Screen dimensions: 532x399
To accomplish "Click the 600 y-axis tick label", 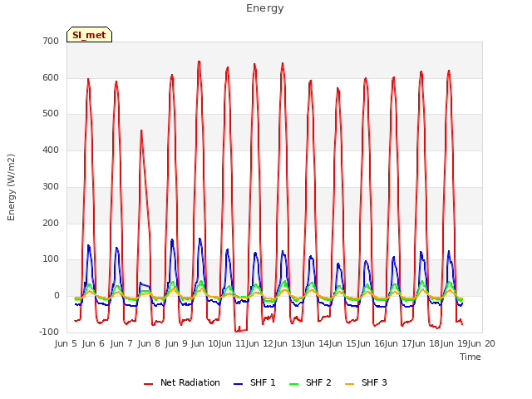I will point(51,77).
